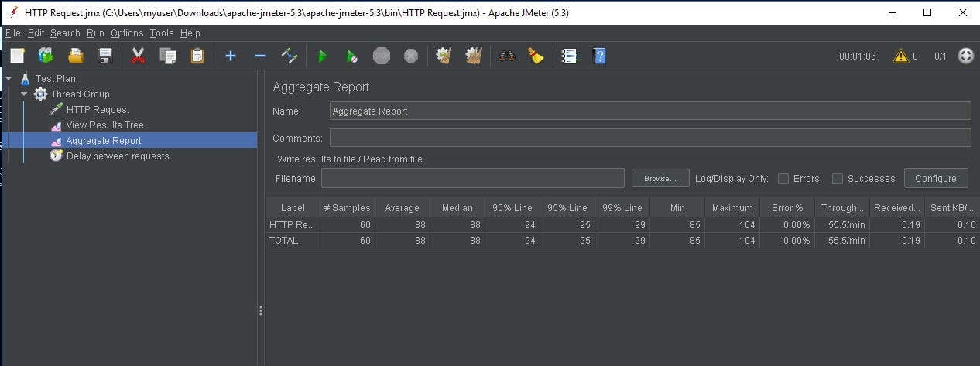The image size is (980, 366).
Task: Sort by the 90% Line column header
Action: point(512,207)
